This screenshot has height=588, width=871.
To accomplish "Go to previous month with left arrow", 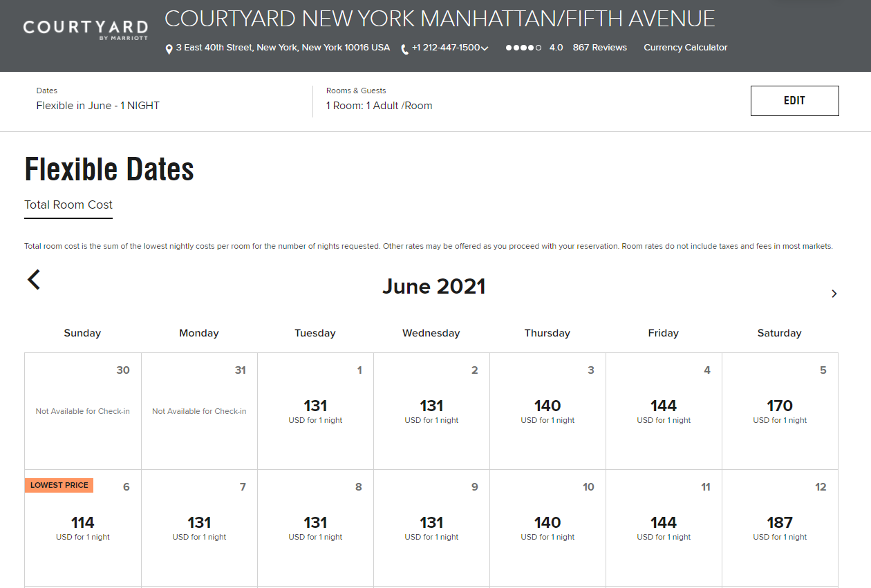I will click(x=34, y=279).
